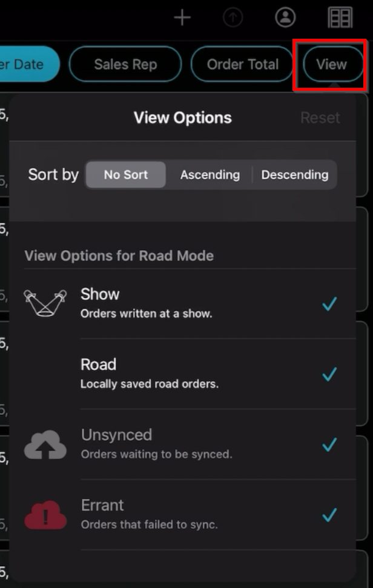373x588 pixels.
Task: Open the View options filter
Action: click(331, 64)
